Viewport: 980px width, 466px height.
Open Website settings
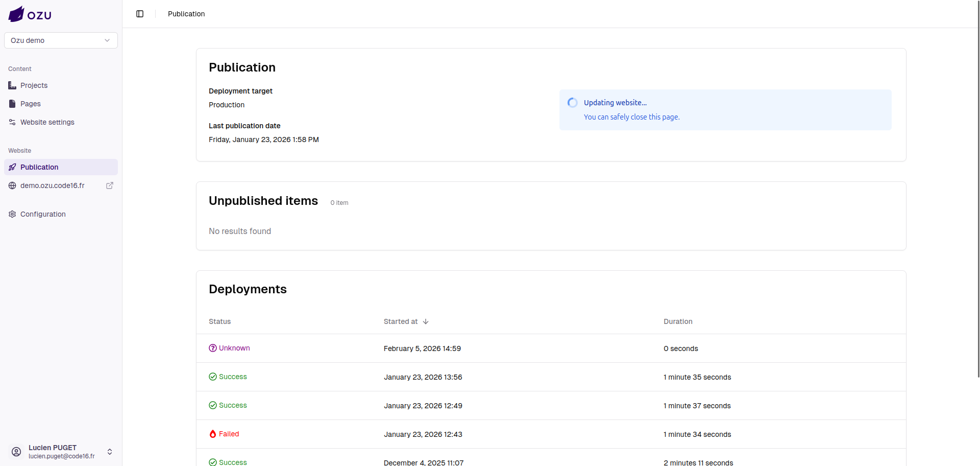[x=47, y=122]
